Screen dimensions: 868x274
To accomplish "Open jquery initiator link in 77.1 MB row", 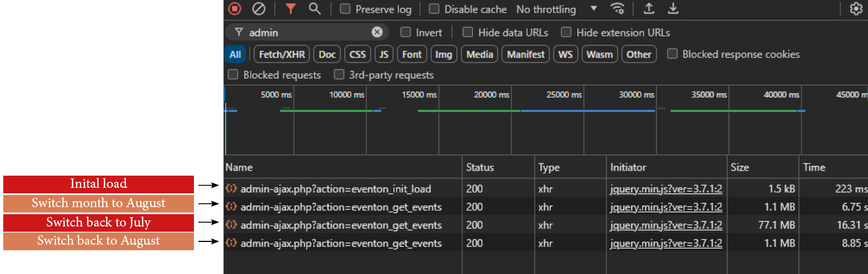I will pyautogui.click(x=666, y=225).
